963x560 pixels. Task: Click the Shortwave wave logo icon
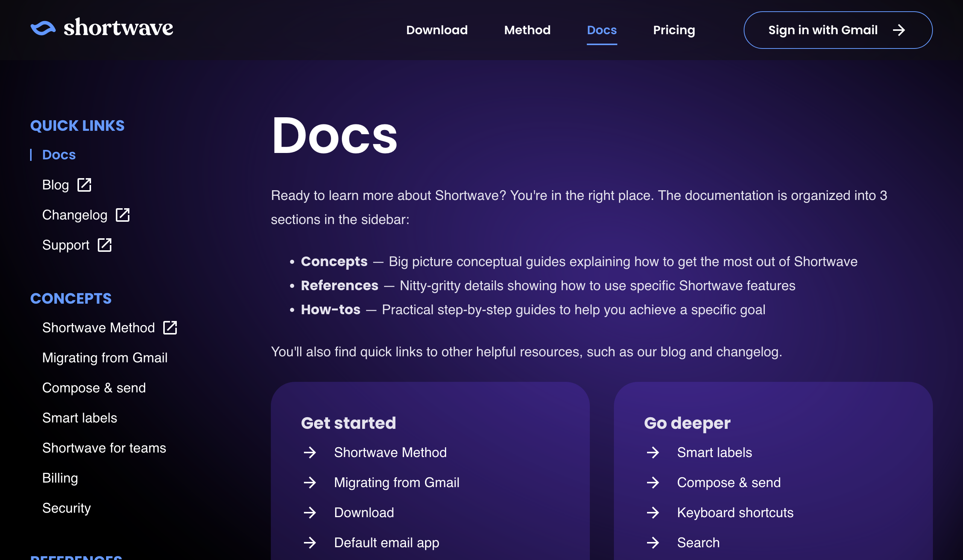(43, 28)
